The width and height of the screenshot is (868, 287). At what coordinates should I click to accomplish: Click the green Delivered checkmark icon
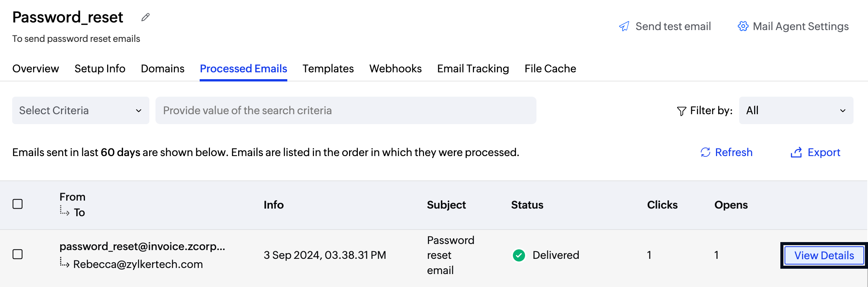[519, 255]
